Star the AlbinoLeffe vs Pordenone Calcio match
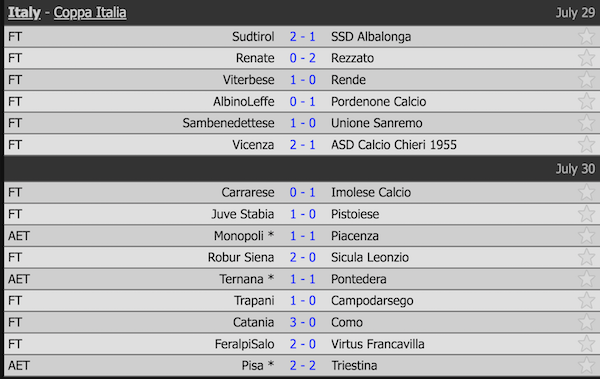The width and height of the screenshot is (600, 379). click(x=586, y=101)
